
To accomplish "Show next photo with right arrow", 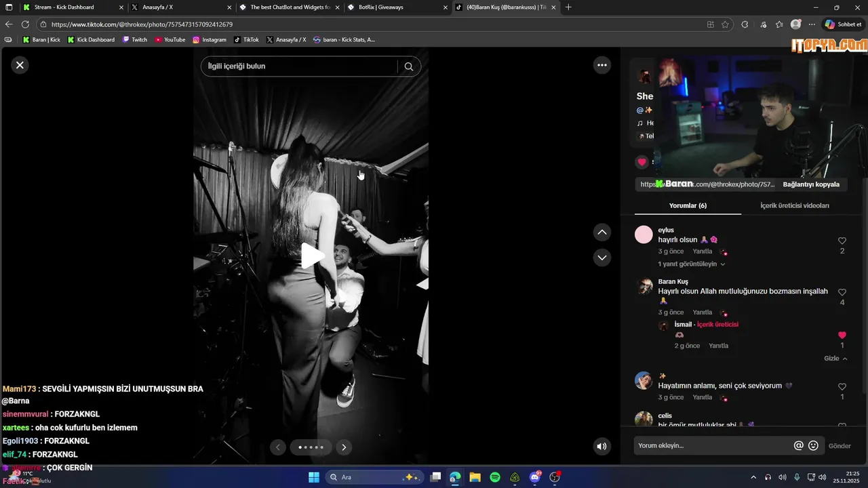I will [x=344, y=447].
